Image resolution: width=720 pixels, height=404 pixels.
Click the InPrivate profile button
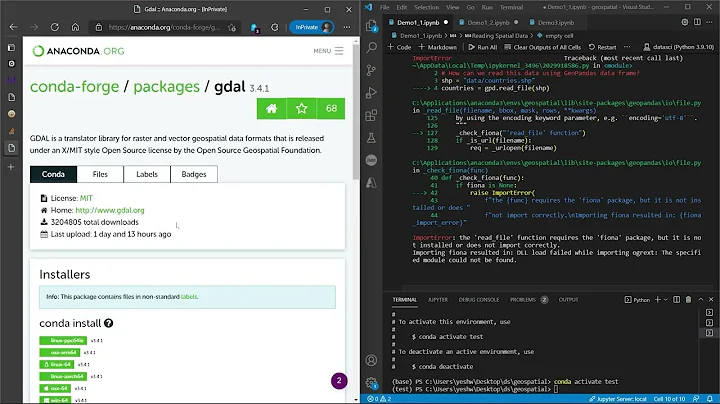pyautogui.click(x=312, y=27)
